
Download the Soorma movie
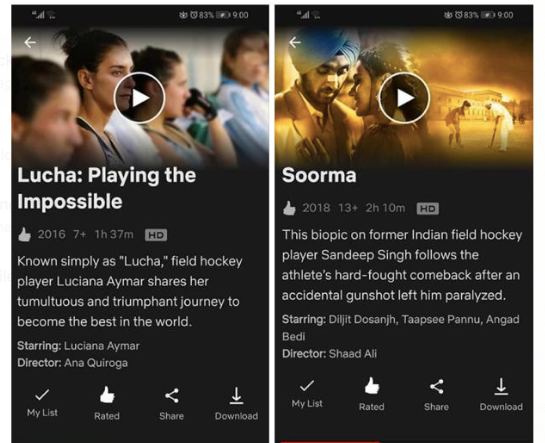click(x=501, y=395)
